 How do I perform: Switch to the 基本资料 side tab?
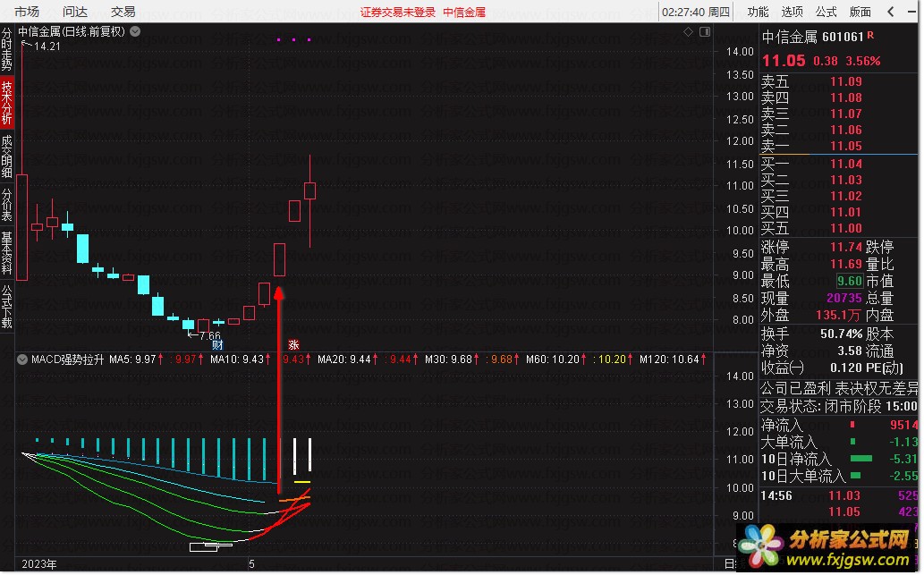coord(6,253)
